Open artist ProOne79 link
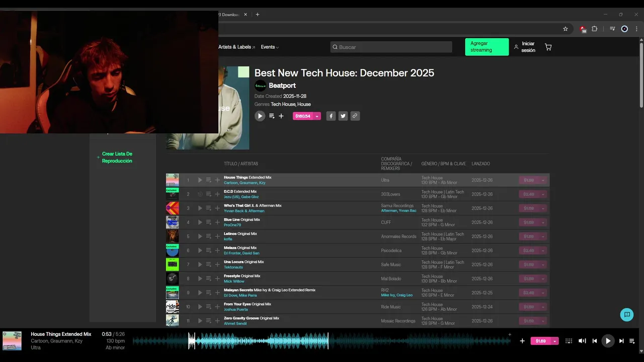The width and height of the screenshot is (644, 362). pyautogui.click(x=232, y=225)
